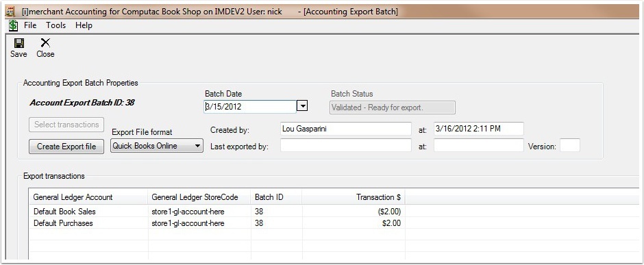Click the General Ledger Account column header
Image resolution: width=644 pixels, height=265 pixels.
tap(88, 197)
